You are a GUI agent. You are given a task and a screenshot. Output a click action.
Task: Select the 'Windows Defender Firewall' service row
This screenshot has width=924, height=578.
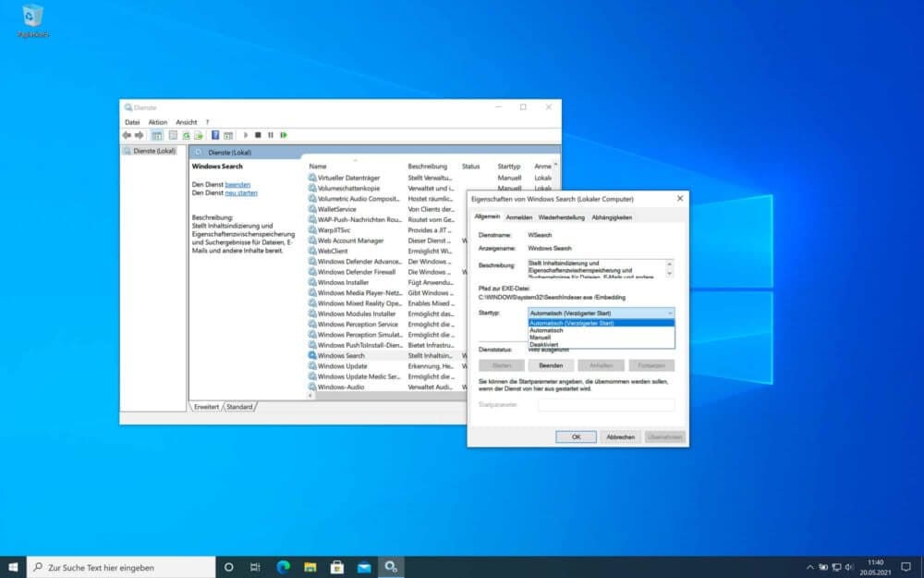click(x=357, y=272)
